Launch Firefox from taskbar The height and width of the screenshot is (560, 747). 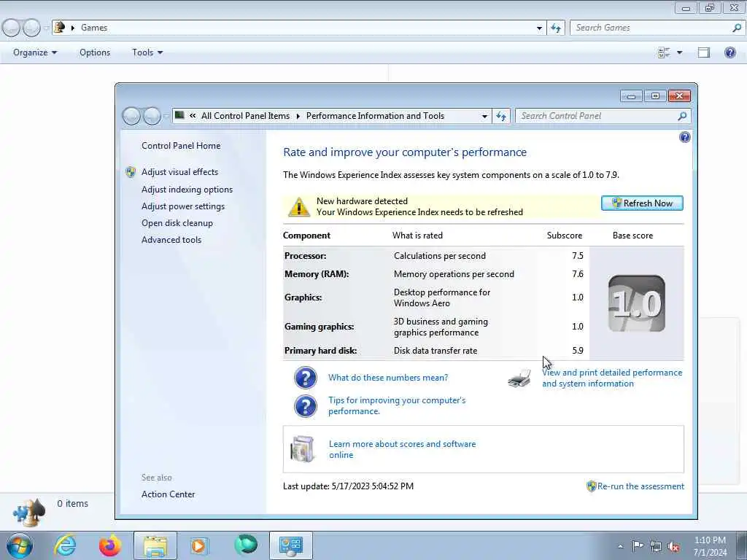pos(110,545)
